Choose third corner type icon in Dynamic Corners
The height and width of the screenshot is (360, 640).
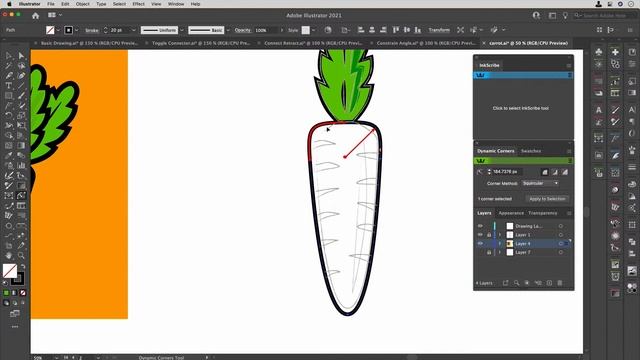click(565, 172)
